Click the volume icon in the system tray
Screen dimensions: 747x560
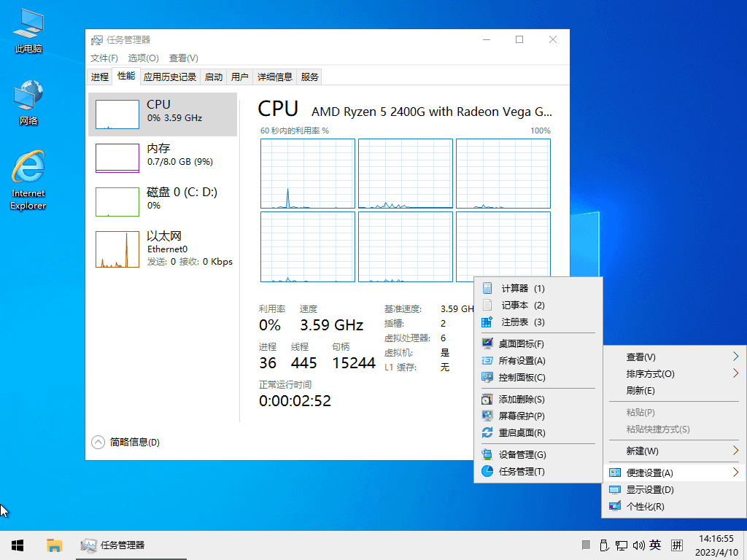(x=638, y=545)
